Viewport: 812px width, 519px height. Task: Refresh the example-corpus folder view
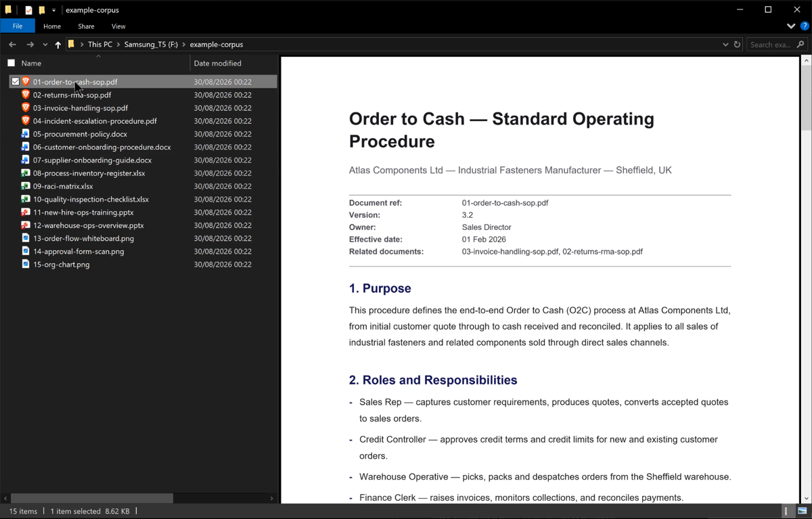click(738, 45)
